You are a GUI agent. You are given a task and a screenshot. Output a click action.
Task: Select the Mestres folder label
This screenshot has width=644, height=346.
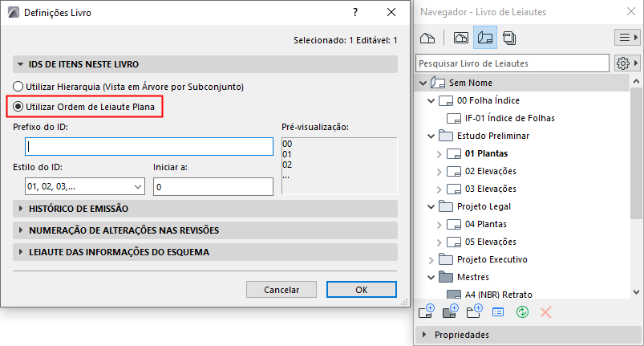click(x=473, y=278)
